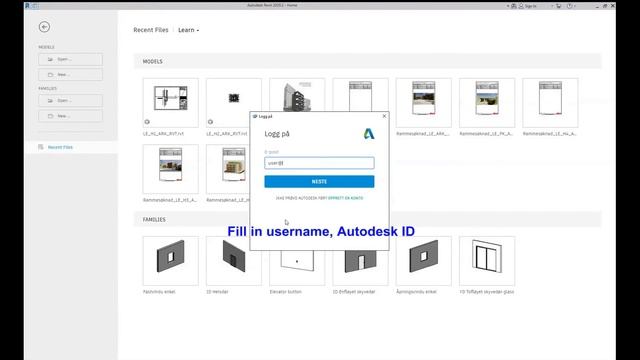The height and width of the screenshot is (360, 640).
Task: Click the cloud icon on LE_H2_ARK_RVT thumbnail
Action: click(210, 122)
